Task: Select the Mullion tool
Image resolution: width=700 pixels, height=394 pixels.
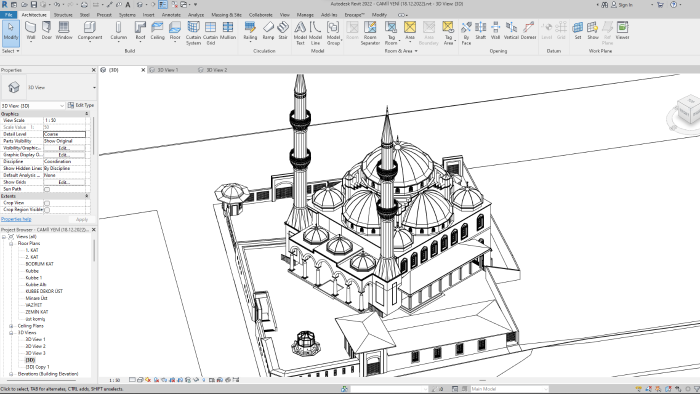Action: click(x=228, y=31)
